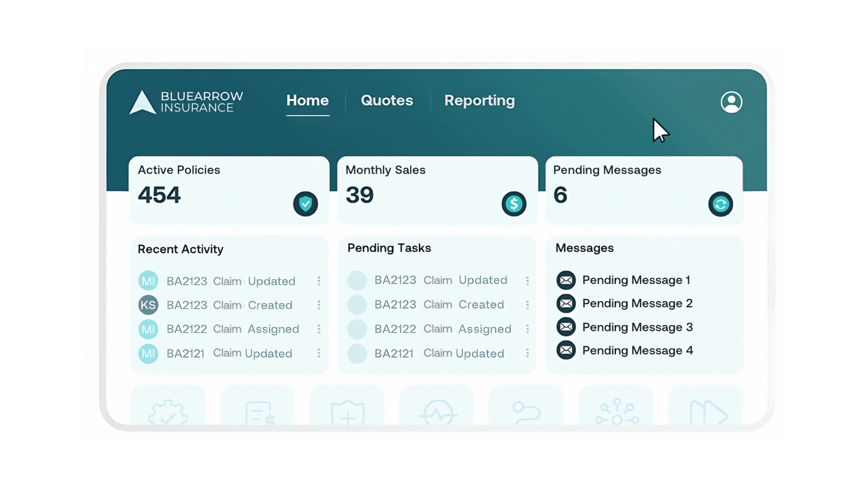Mark Pending Task BA2123 Claim Created circle
This screenshot has width=868, height=488.
(x=357, y=305)
